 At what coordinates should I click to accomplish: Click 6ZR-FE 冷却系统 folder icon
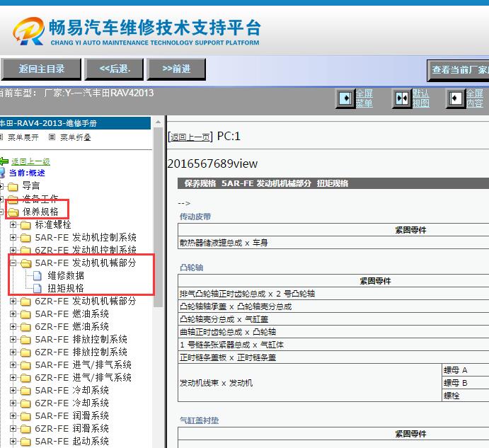[25, 403]
